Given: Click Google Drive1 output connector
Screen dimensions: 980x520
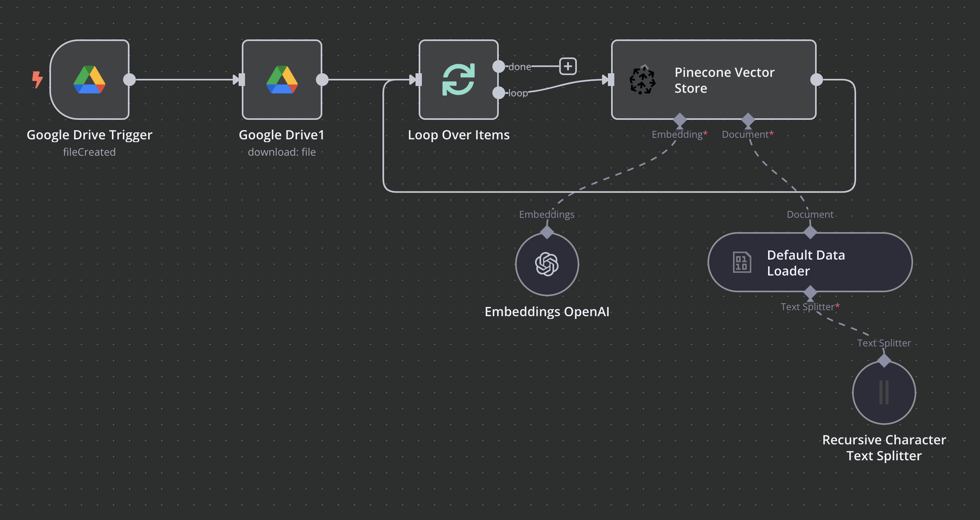Looking at the screenshot, I should point(322,80).
